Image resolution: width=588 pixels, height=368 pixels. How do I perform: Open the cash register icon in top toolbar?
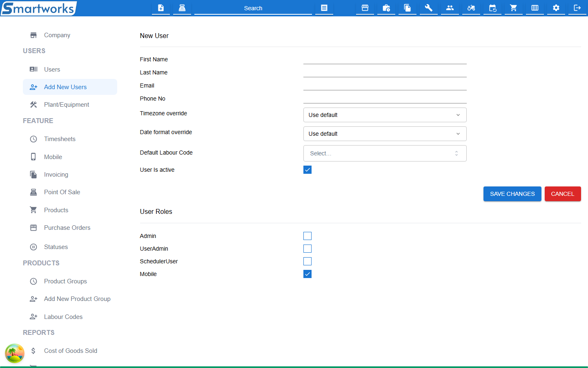pyautogui.click(x=182, y=8)
